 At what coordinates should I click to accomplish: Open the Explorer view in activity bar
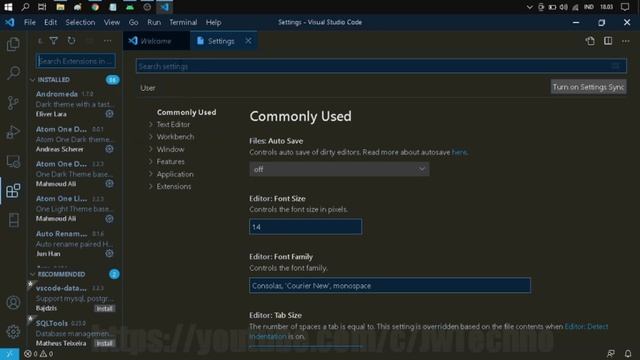(x=13, y=44)
